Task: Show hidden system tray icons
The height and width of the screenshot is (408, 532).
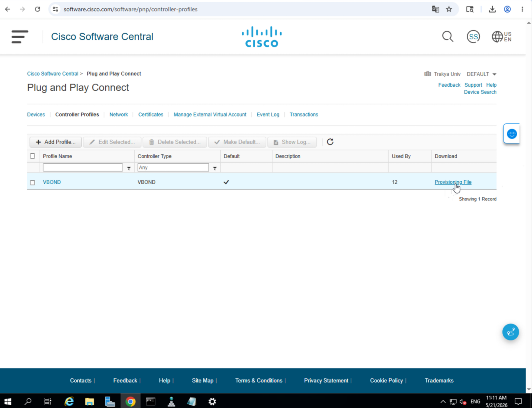Action: [x=443, y=401]
